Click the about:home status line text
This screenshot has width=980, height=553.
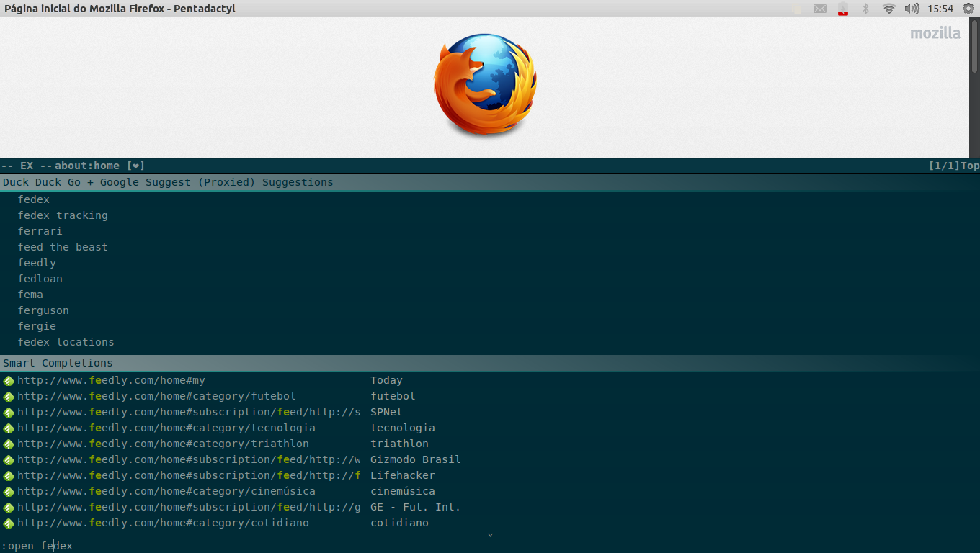[x=87, y=166]
